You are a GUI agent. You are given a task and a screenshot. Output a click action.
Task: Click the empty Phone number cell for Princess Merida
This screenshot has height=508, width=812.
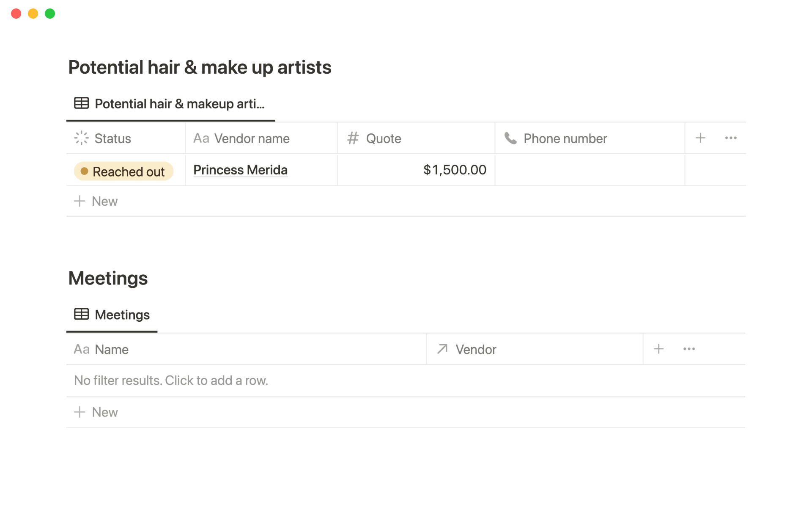590,170
